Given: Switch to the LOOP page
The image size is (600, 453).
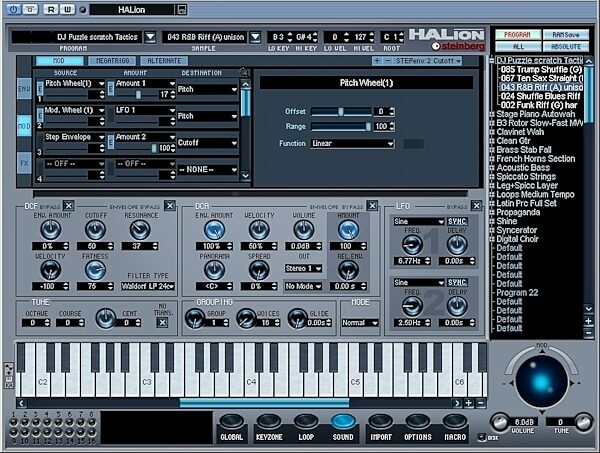Looking at the screenshot, I should [306, 422].
